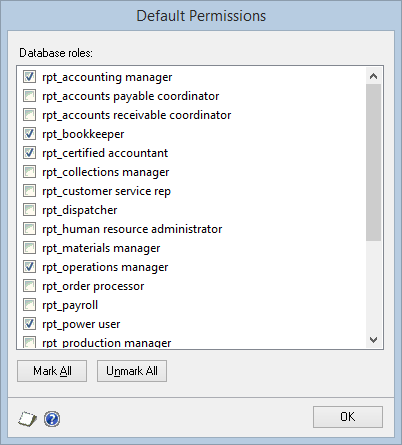Tick rpt_human resource administrator checkbox
The height and width of the screenshot is (445, 402).
(x=29, y=229)
